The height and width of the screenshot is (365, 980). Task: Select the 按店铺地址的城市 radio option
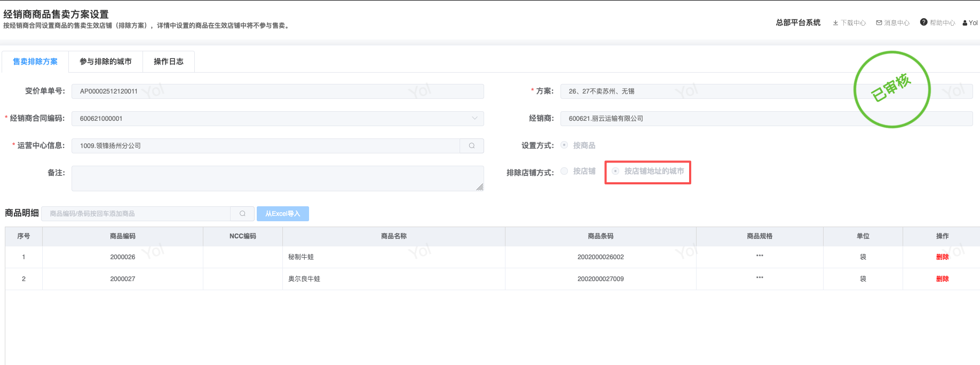[615, 171]
